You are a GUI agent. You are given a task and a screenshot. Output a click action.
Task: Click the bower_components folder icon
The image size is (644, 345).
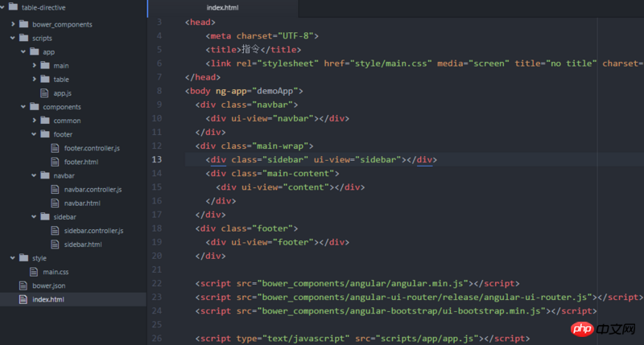point(24,24)
